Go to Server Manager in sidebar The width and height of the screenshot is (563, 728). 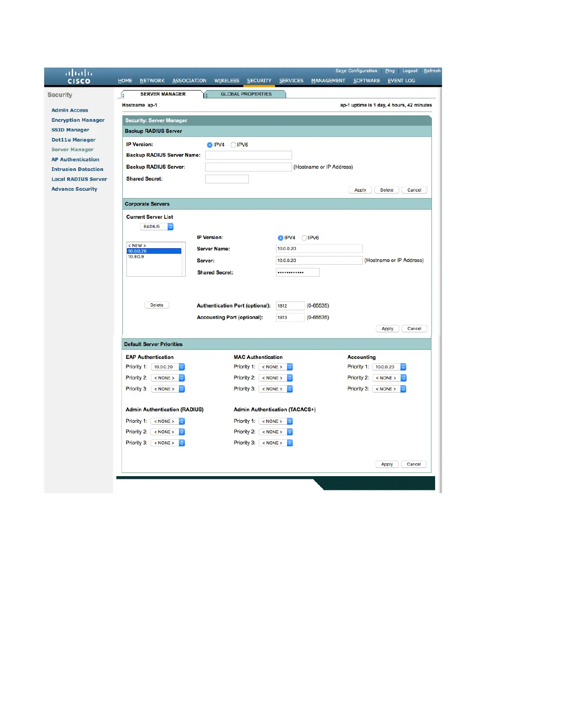pyautogui.click(x=73, y=150)
